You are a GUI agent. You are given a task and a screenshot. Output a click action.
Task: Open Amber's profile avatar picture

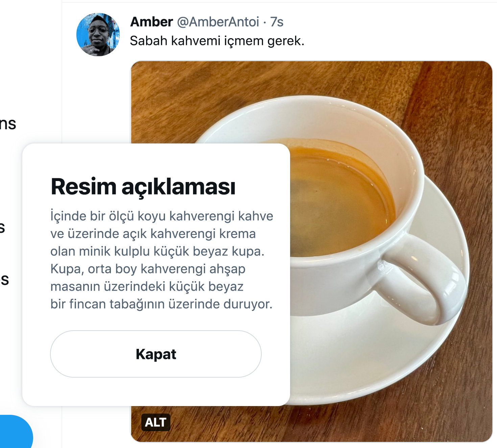click(98, 35)
